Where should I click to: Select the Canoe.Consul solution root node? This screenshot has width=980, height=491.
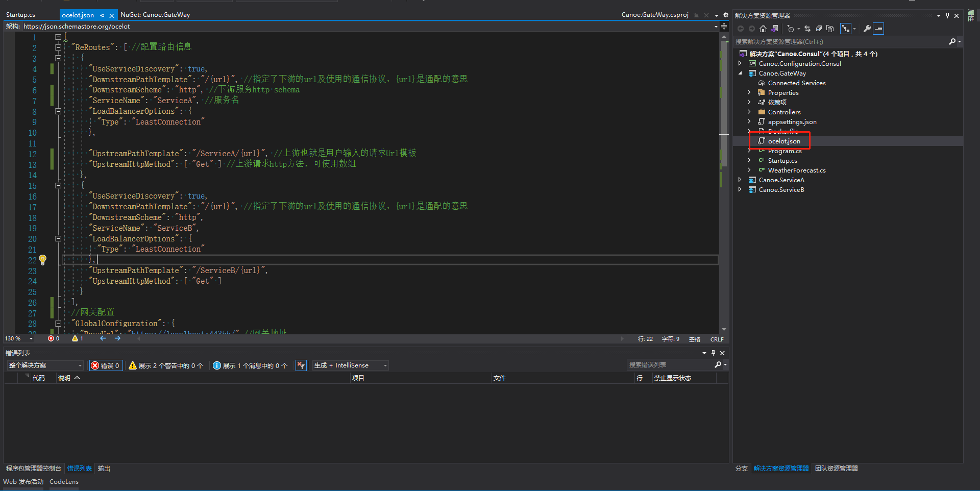[x=813, y=54]
